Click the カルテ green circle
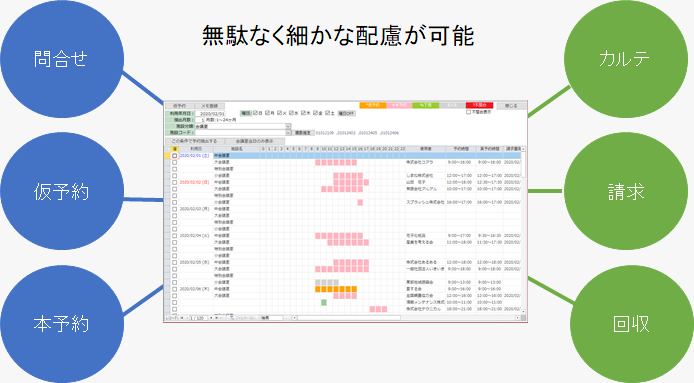Image resolution: width=694 pixels, height=383 pixels. point(625,58)
